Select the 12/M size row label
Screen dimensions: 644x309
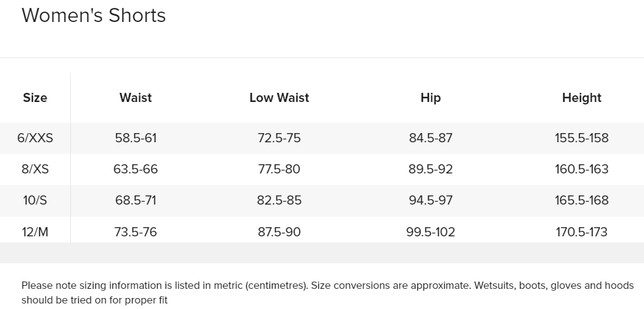[x=35, y=232]
